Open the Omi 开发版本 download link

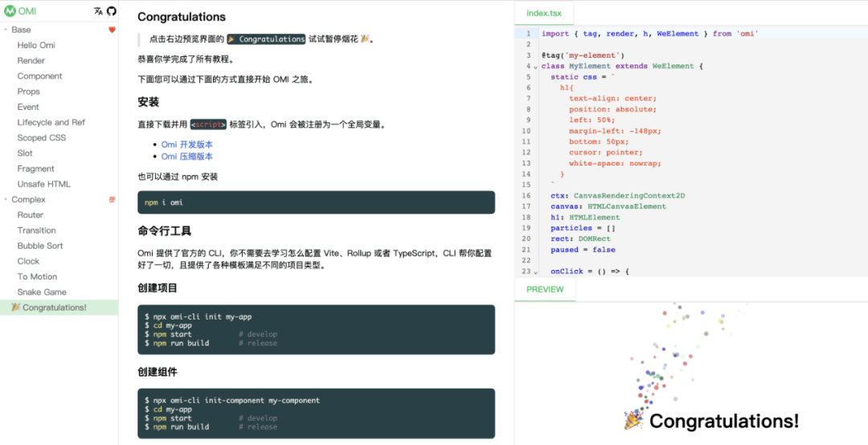click(186, 145)
